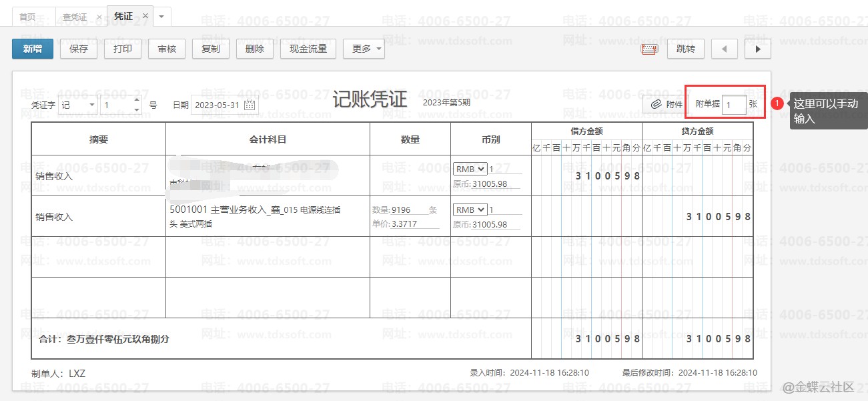The image size is (868, 401).
Task: Expand the 更多 dropdown menu
Action: pyautogui.click(x=364, y=49)
